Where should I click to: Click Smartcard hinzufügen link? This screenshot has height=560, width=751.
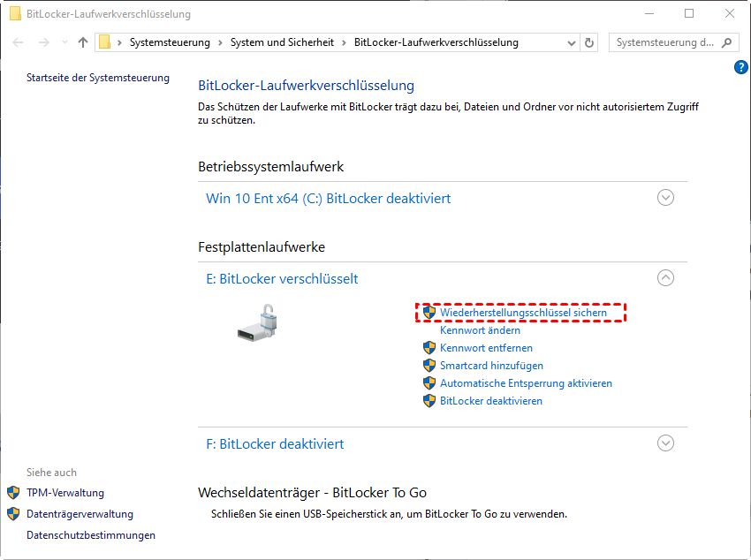(491, 366)
